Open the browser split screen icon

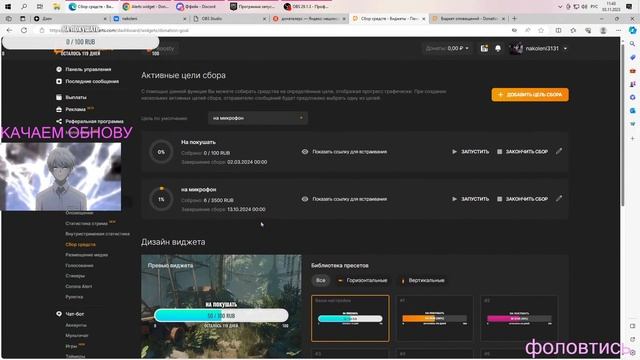pos(558,30)
